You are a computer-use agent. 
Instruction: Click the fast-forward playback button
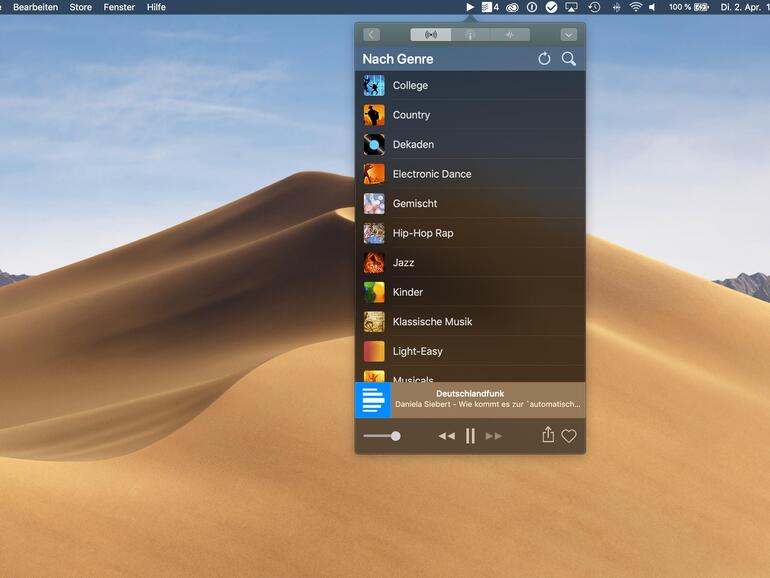(x=493, y=436)
